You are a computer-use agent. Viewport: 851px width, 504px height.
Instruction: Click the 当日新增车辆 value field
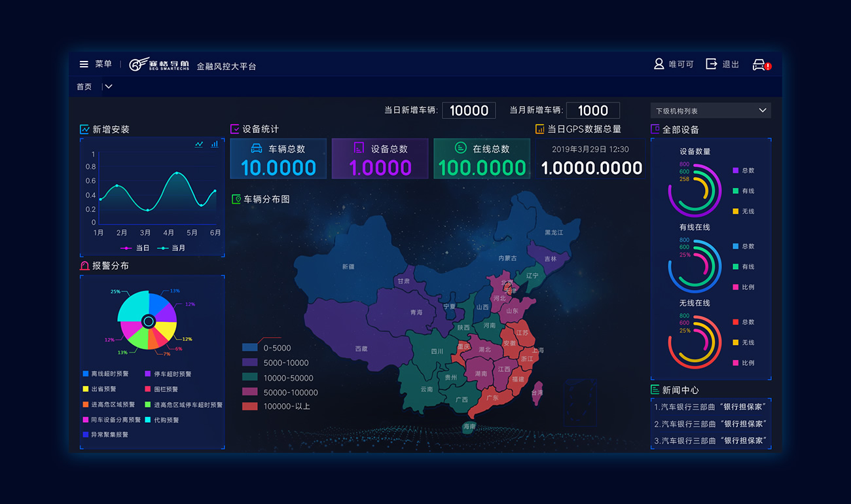pyautogui.click(x=469, y=111)
